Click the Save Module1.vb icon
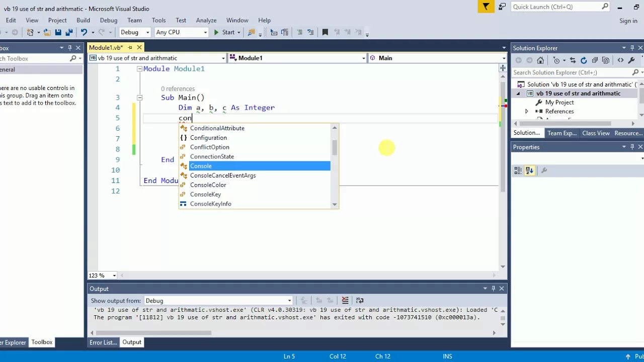 coord(58,32)
